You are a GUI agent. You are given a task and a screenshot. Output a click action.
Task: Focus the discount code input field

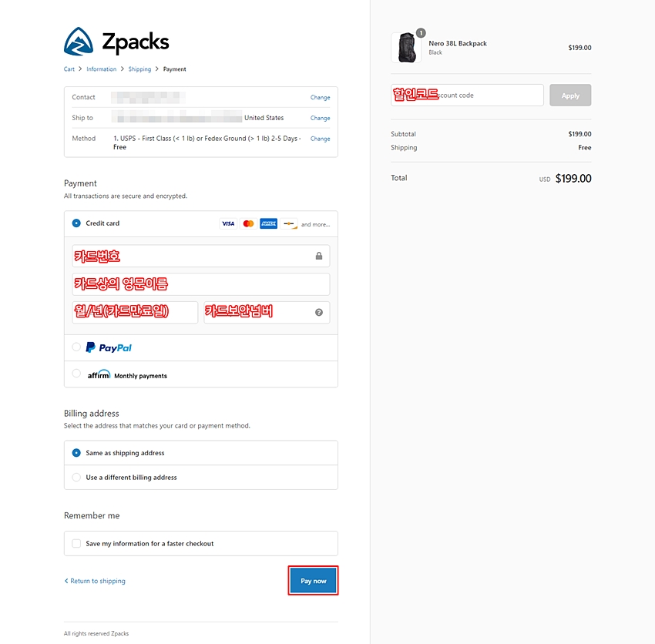[467, 96]
